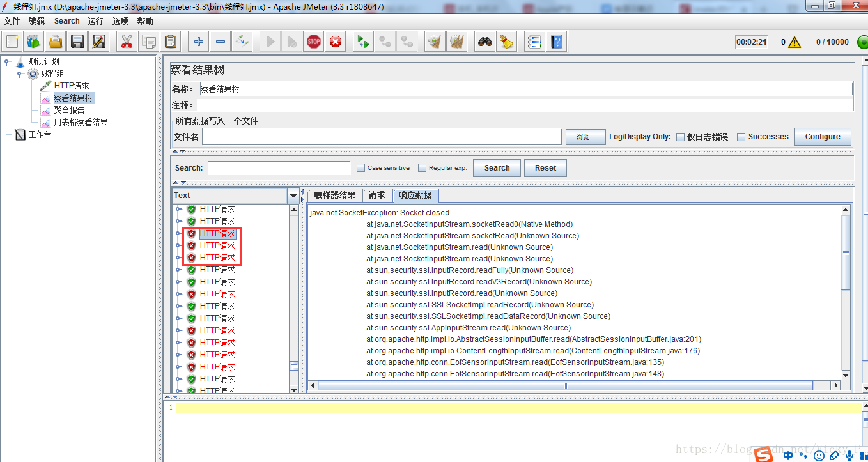Select 用表格察看结果 listener

tap(81, 122)
